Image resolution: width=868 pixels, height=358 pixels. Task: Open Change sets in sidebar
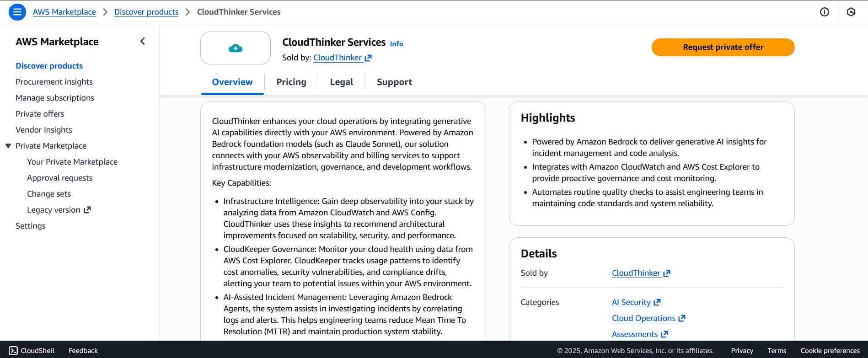click(49, 194)
